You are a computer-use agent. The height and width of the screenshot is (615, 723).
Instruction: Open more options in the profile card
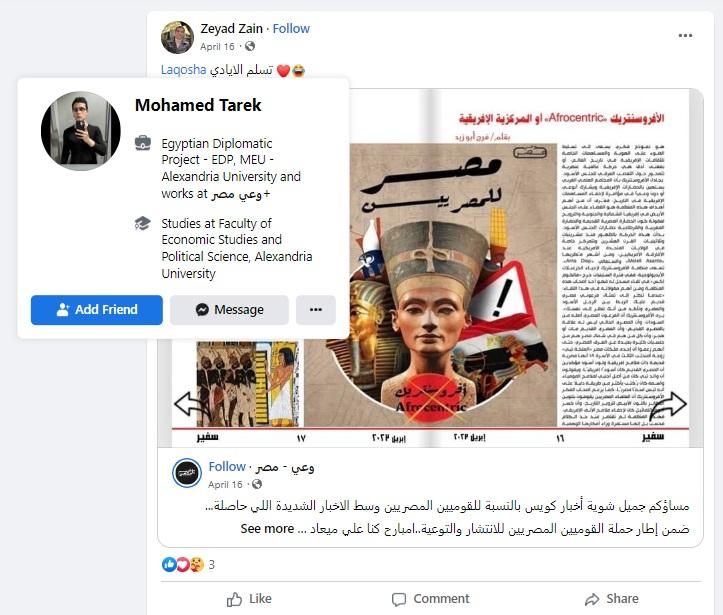point(316,310)
